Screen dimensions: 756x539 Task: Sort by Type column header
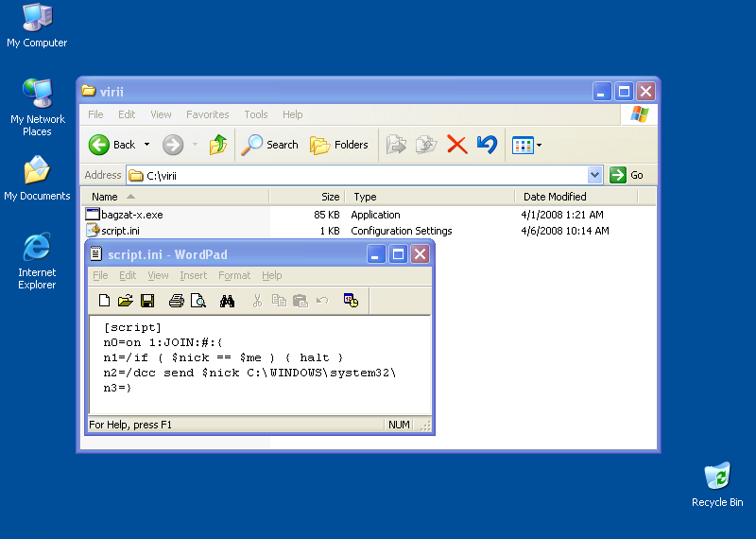[430, 197]
